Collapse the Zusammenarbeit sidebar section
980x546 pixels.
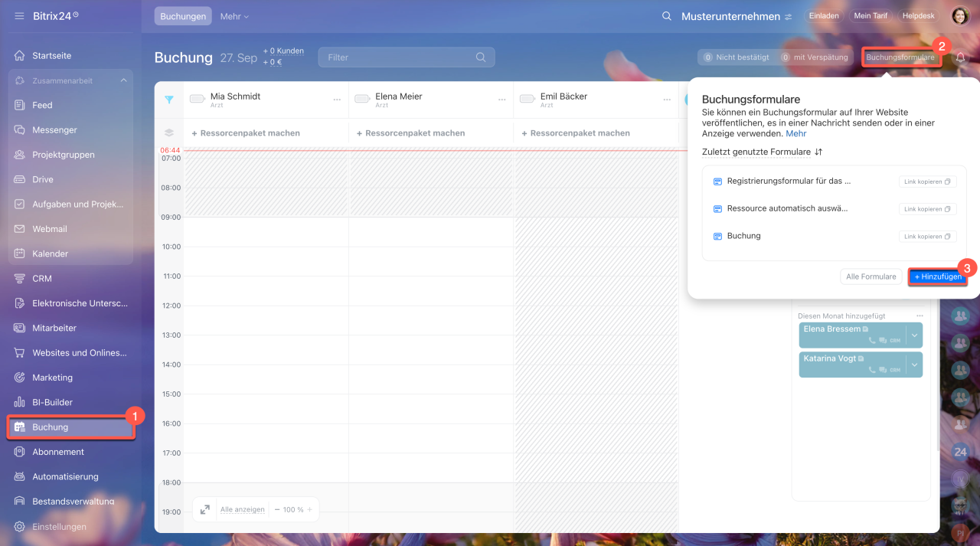[x=123, y=80]
